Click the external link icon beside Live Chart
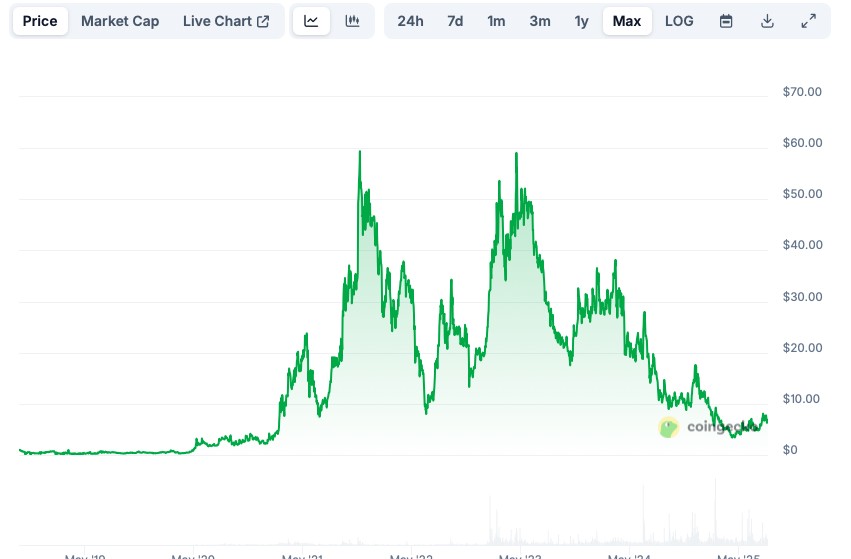851x559 pixels. point(263,21)
